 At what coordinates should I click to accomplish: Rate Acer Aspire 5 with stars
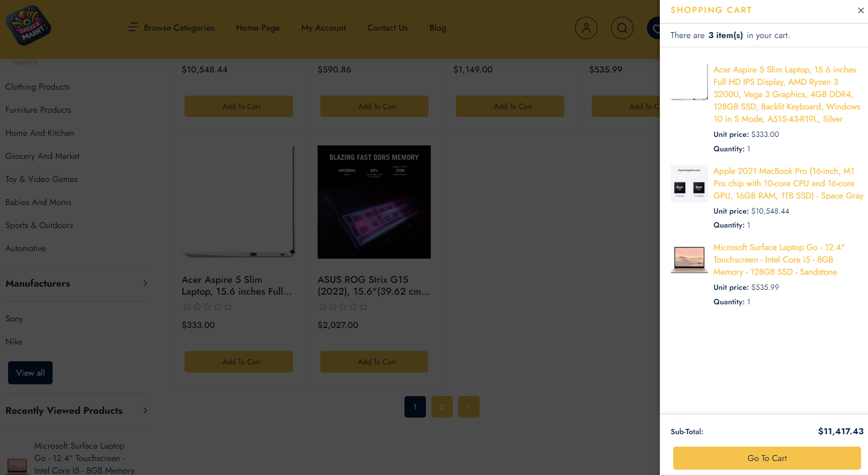[207, 307]
